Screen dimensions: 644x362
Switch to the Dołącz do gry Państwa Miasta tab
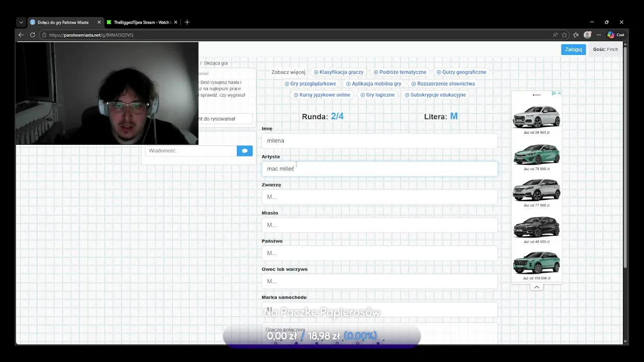[62, 22]
